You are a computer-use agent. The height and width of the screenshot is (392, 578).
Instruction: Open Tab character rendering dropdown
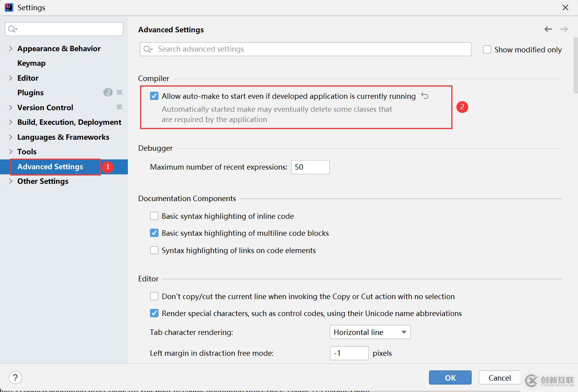(370, 332)
